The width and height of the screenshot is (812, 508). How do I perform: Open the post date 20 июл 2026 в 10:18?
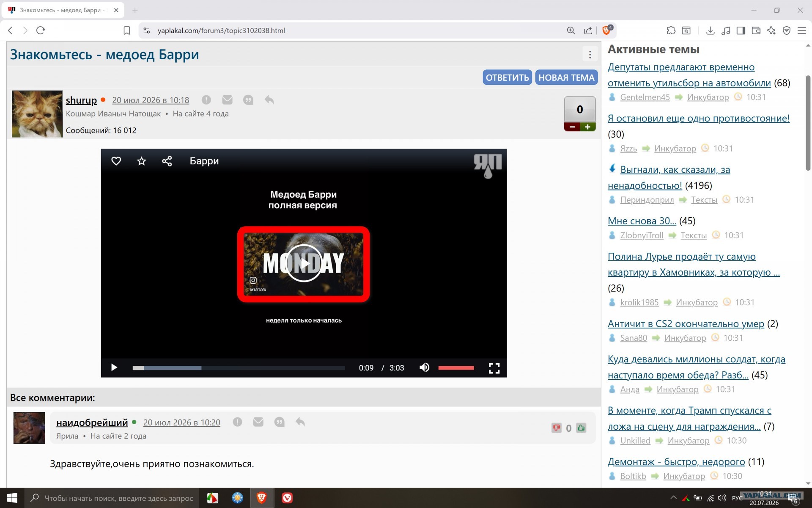[x=151, y=100]
